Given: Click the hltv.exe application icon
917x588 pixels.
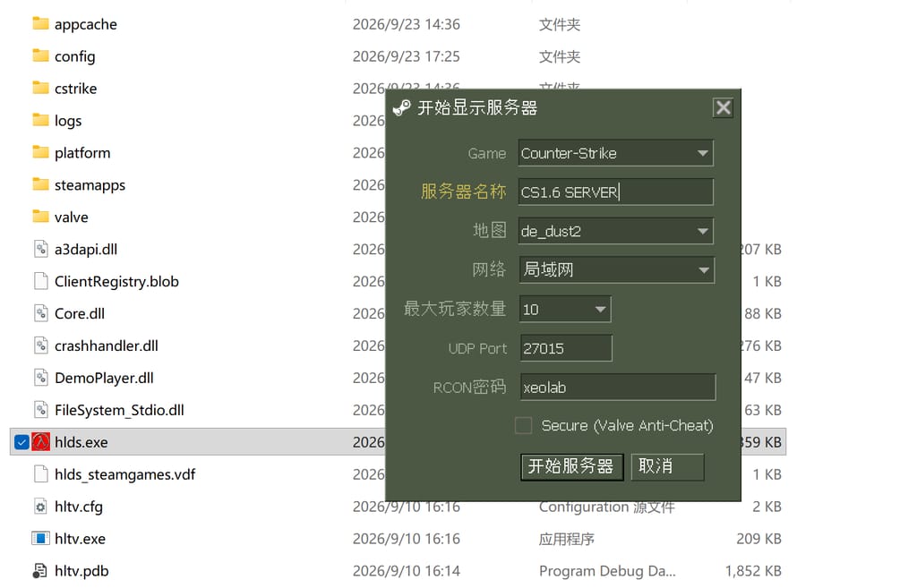Looking at the screenshot, I should coord(40,538).
